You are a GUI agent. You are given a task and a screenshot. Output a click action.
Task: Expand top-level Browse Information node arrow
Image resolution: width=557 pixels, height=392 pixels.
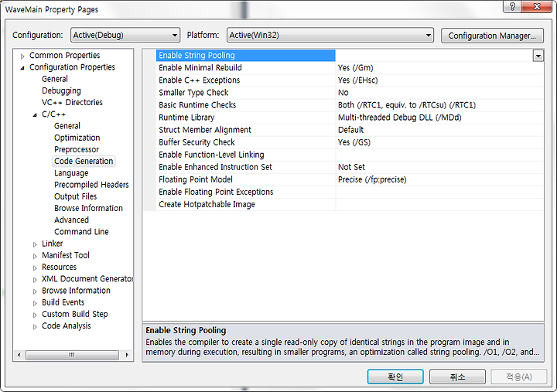35,291
